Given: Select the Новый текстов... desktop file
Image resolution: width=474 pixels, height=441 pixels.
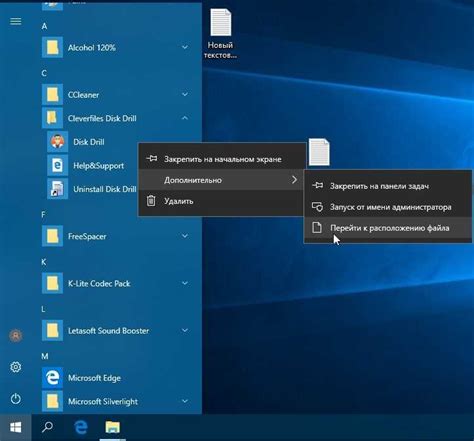Looking at the screenshot, I should click(x=221, y=34).
